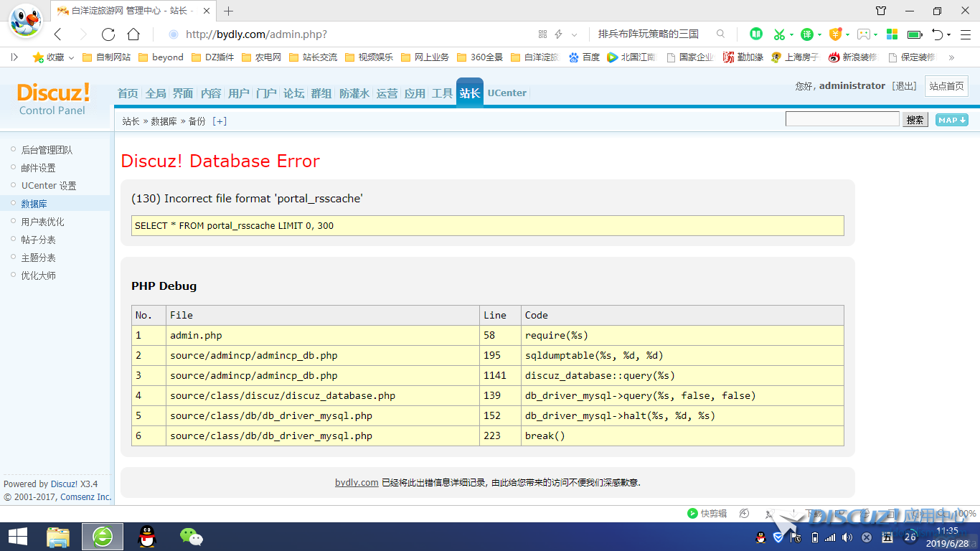Open 用户表优化 in sidebar
The image size is (980, 551).
point(42,222)
